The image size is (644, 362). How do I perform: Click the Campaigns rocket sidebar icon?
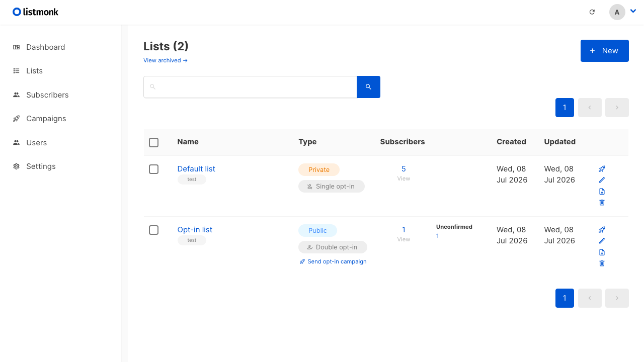tap(17, 119)
